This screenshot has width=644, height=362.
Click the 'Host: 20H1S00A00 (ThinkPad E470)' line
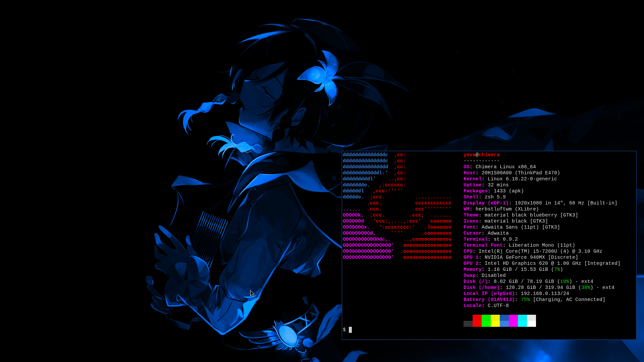(x=512, y=173)
